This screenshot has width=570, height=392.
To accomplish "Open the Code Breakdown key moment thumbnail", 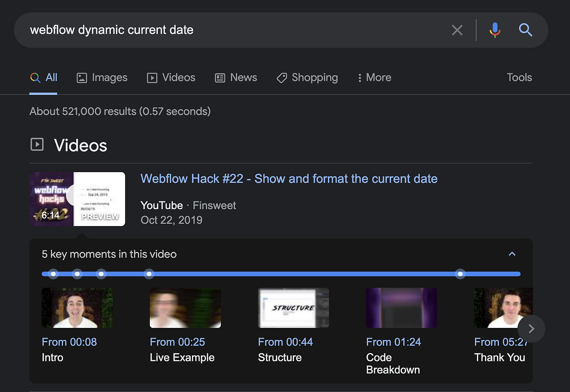I will 402,308.
